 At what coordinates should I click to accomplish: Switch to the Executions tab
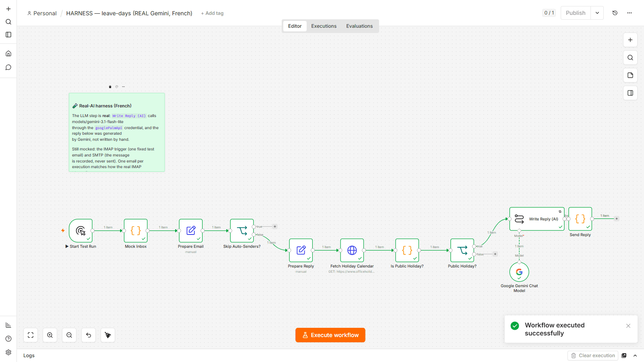324,26
